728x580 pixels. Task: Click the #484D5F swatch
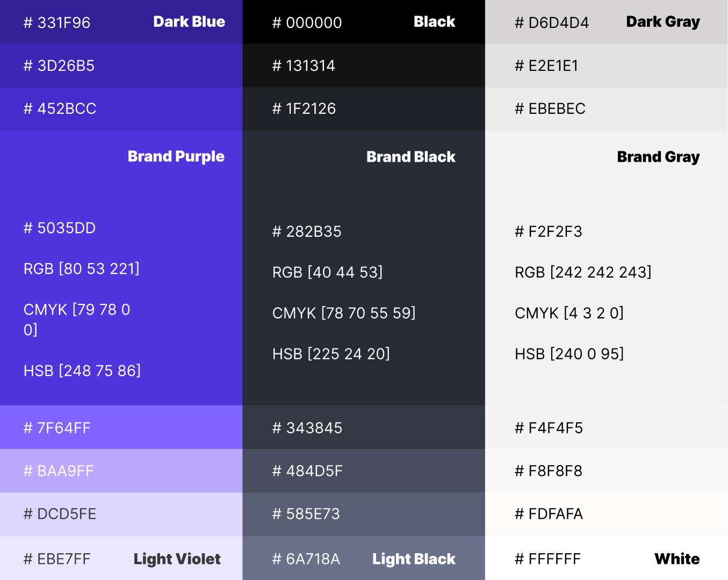point(364,470)
